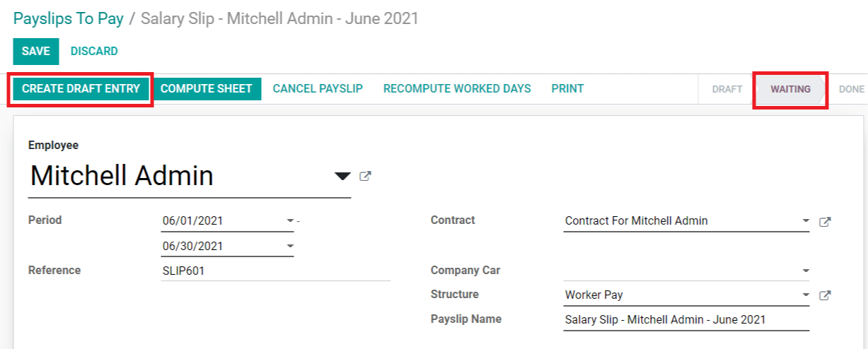Edit the Payslip Name field
The height and width of the screenshot is (349, 868).
(686, 320)
